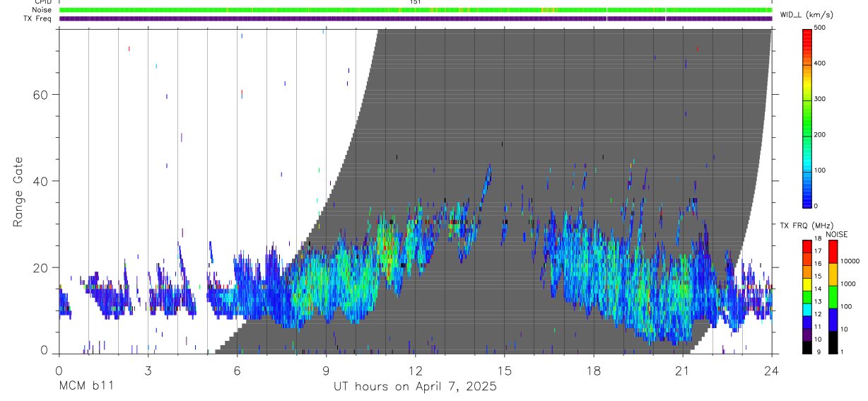This screenshot has width=868, height=401.
Task: Select the 14 MHz yellow block in the TX FRQ legend
Action: tap(807, 289)
